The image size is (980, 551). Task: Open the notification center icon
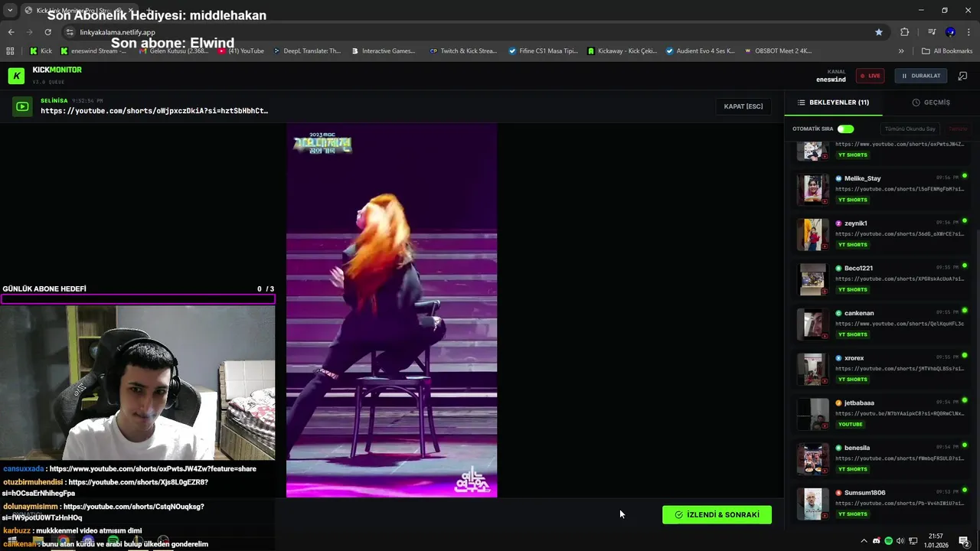click(964, 541)
